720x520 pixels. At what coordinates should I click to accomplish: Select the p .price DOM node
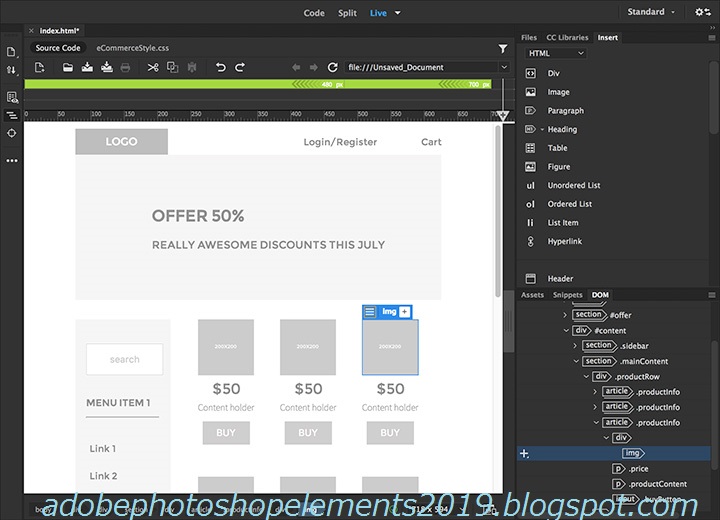pyautogui.click(x=630, y=469)
